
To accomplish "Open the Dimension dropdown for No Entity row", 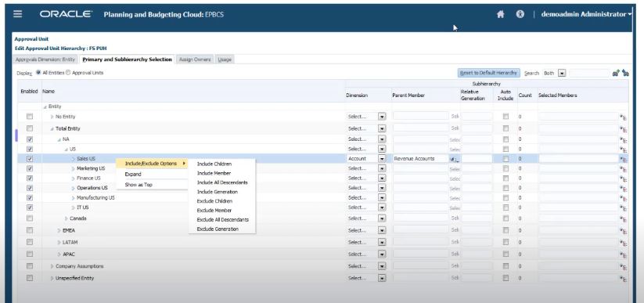I will (x=382, y=117).
